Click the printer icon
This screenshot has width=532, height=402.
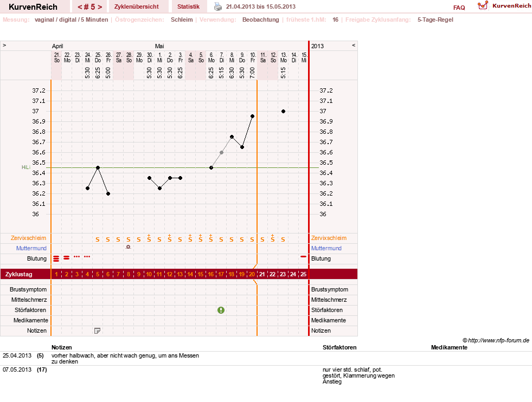click(218, 7)
